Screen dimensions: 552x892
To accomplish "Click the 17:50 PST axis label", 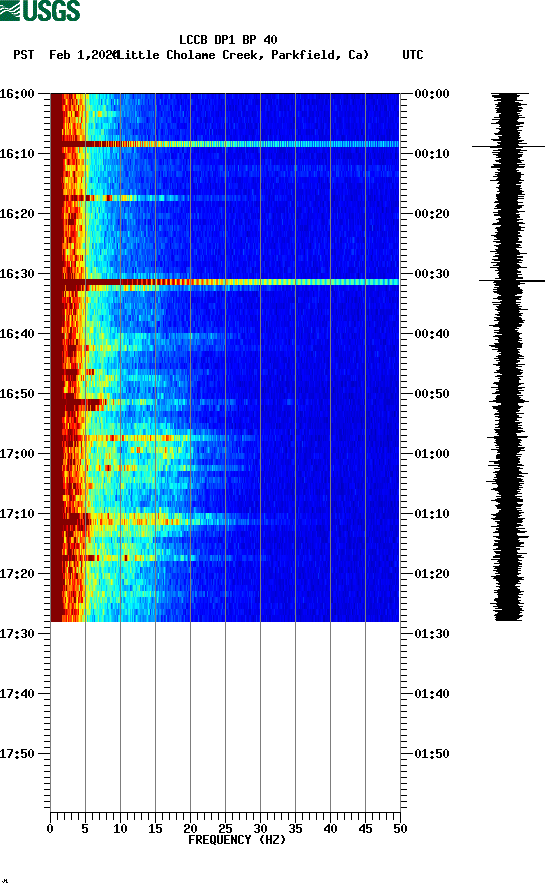I will coord(17,754).
